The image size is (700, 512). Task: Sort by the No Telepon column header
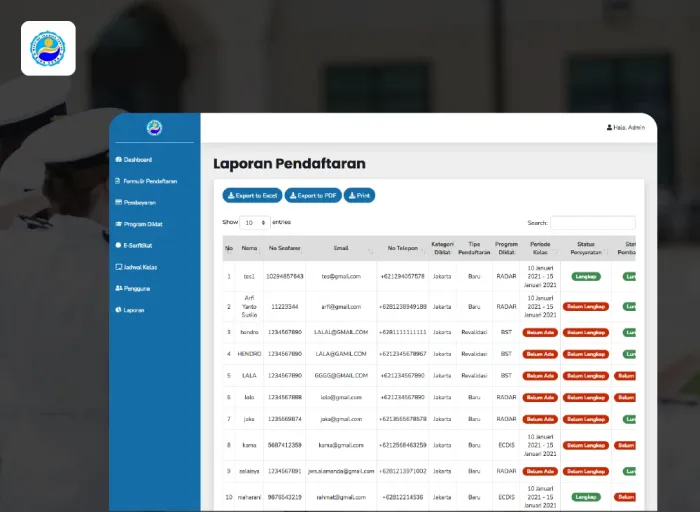pos(403,248)
